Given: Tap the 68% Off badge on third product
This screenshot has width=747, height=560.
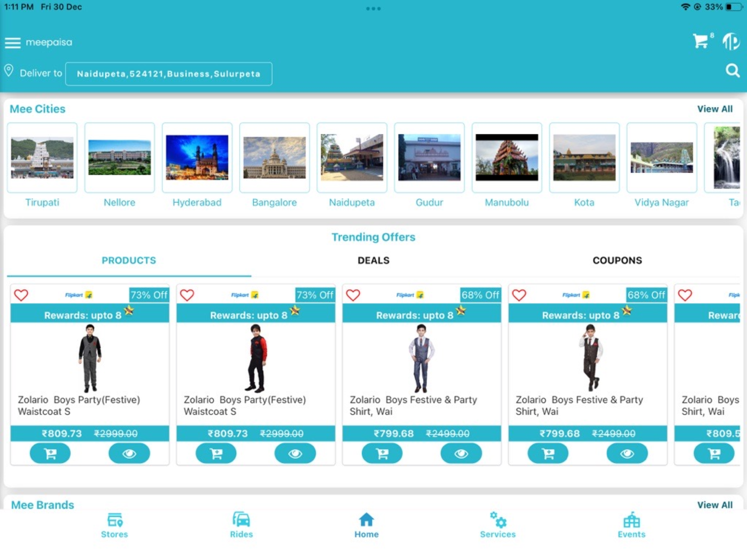Looking at the screenshot, I should click(481, 295).
